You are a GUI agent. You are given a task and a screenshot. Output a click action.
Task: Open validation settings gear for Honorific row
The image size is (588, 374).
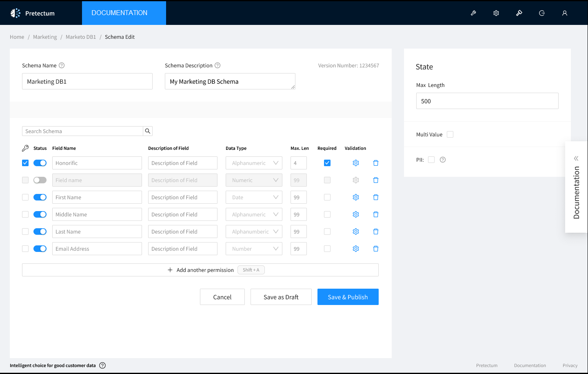[x=356, y=163]
